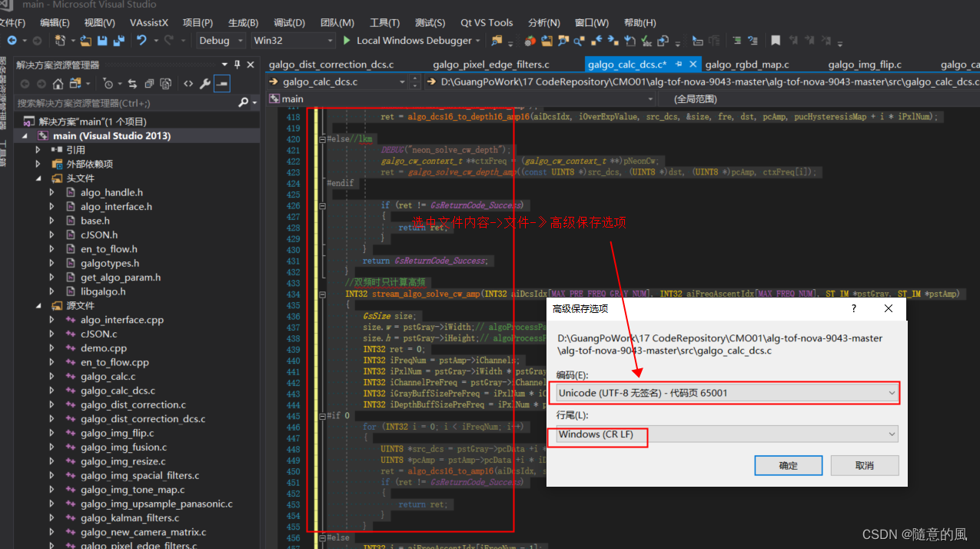Save the current file with Save icon
This screenshot has width=980, height=549.
[103, 41]
